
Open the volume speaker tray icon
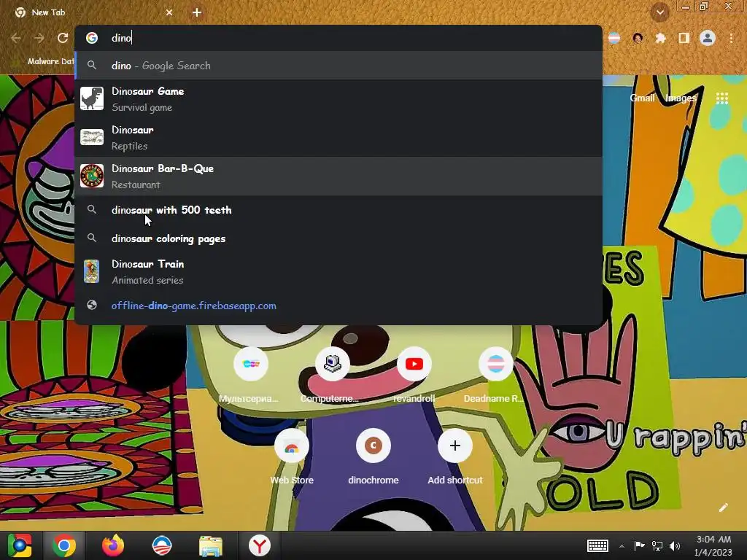pyautogui.click(x=675, y=545)
